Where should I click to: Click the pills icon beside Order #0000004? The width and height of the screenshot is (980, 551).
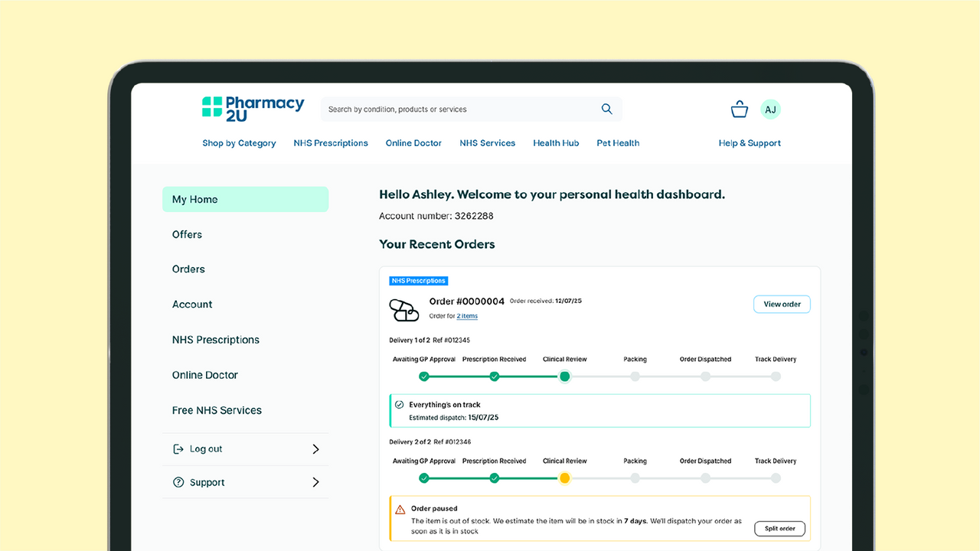tap(404, 310)
